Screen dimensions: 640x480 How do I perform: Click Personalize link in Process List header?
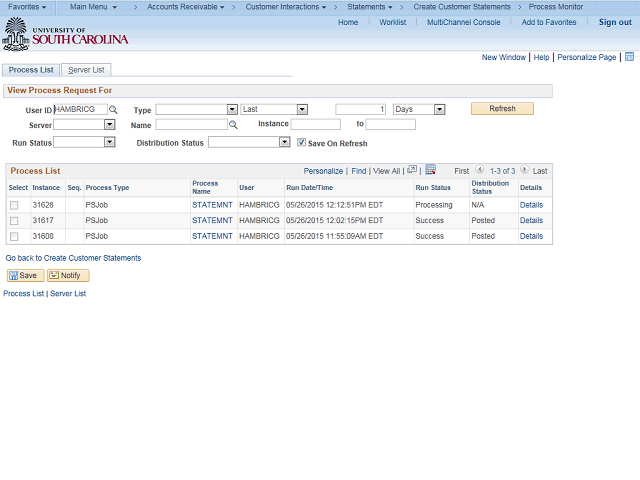(323, 171)
